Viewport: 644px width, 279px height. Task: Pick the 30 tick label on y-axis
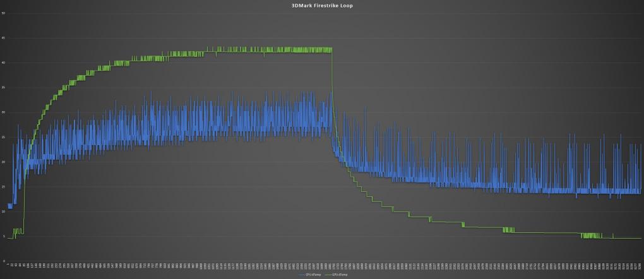click(3, 112)
